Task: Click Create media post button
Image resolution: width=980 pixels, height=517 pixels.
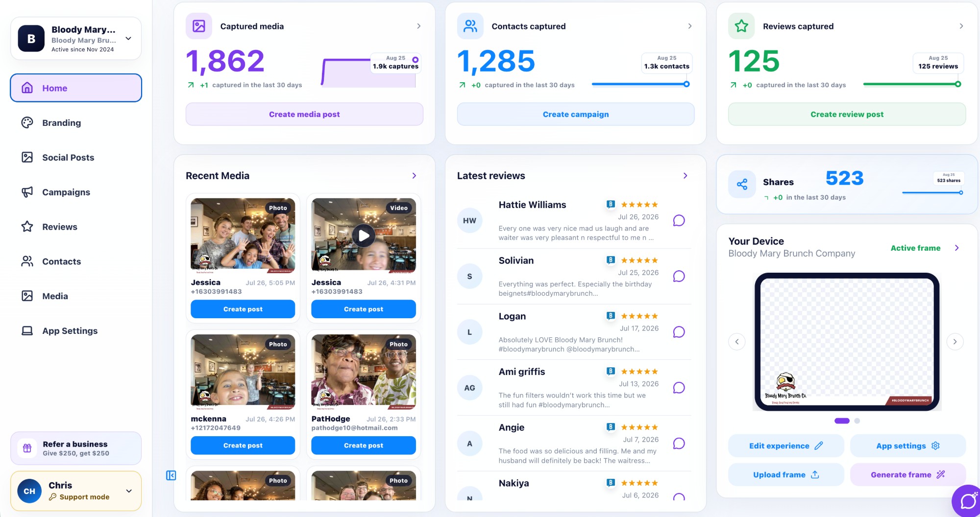Action: coord(304,114)
